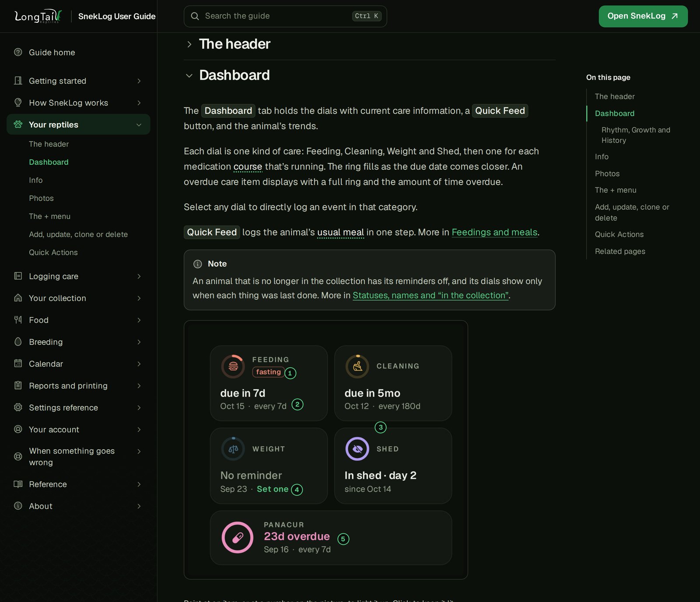Screen dimensions: 700x602
Task: Click the Breeding egg icon
Action: pos(18,341)
